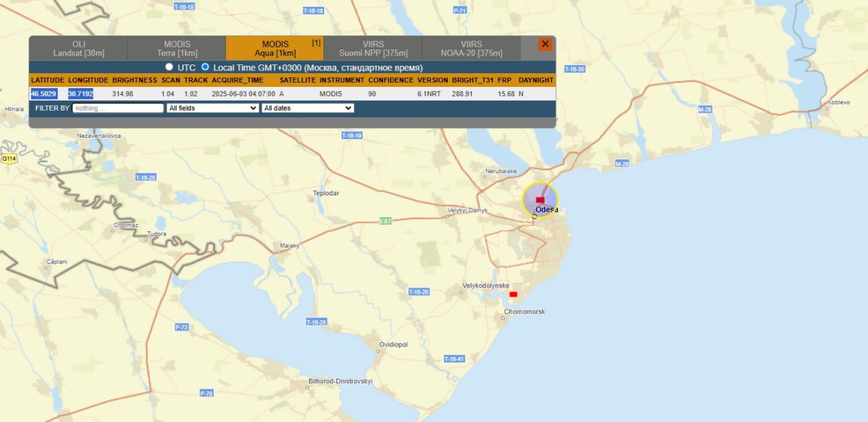Viewport: 868px width, 422px height.
Task: Click the T-16-41 road shield
Action: [x=454, y=359]
